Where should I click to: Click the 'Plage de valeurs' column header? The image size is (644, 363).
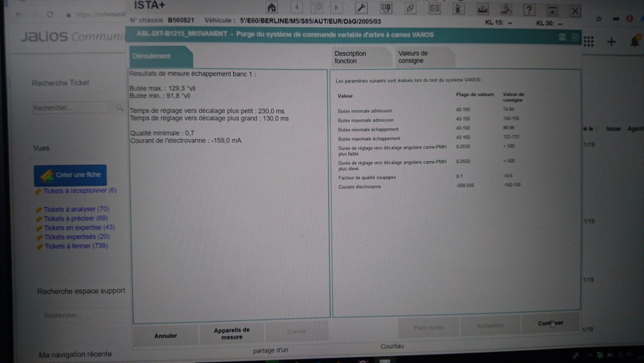click(475, 95)
